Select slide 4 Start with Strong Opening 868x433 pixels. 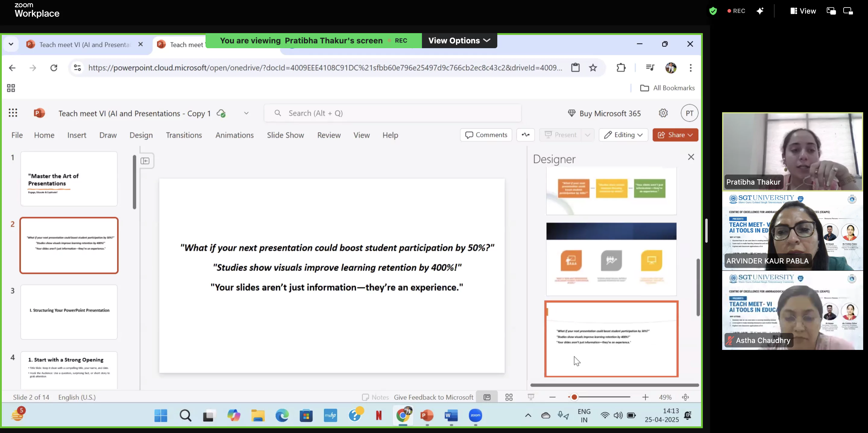69,370
